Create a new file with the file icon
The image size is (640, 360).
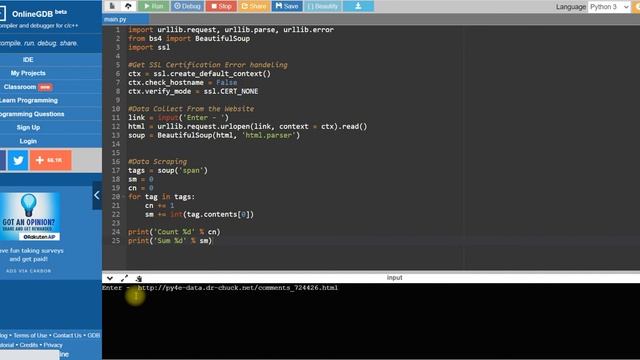click(112, 6)
